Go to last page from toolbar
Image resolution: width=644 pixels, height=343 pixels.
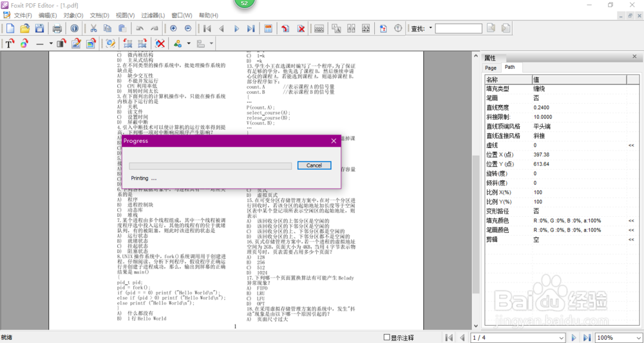(x=251, y=28)
